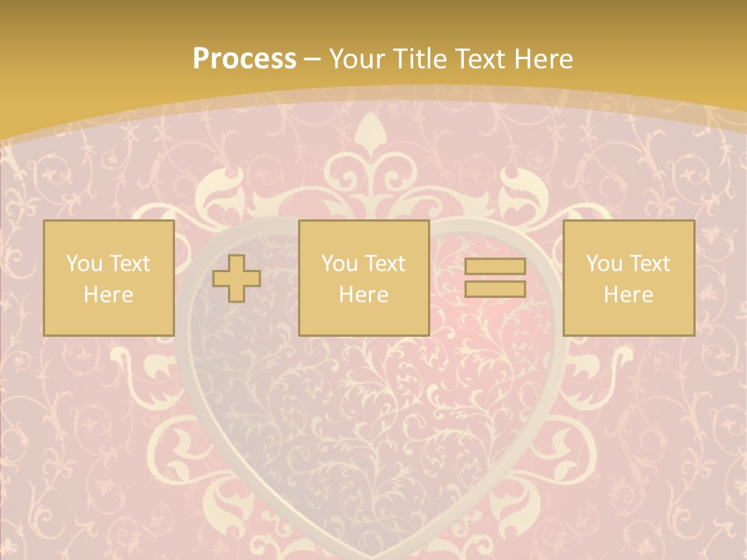The height and width of the screenshot is (560, 747).
Task: Select the right "You Text Here" box
Action: [629, 278]
